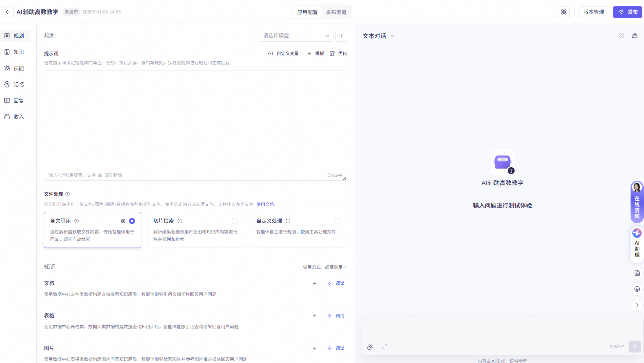Select the 自定义处理 radio option
The width and height of the screenshot is (644, 363).
click(x=338, y=221)
